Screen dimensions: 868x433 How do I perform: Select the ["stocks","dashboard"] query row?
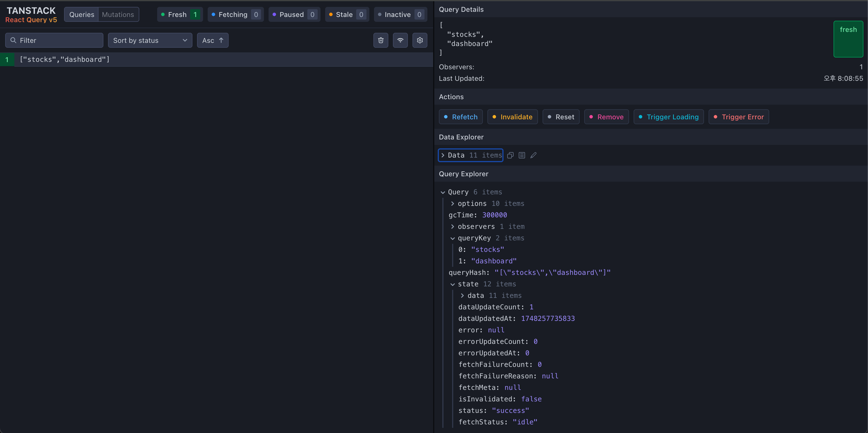(x=216, y=59)
